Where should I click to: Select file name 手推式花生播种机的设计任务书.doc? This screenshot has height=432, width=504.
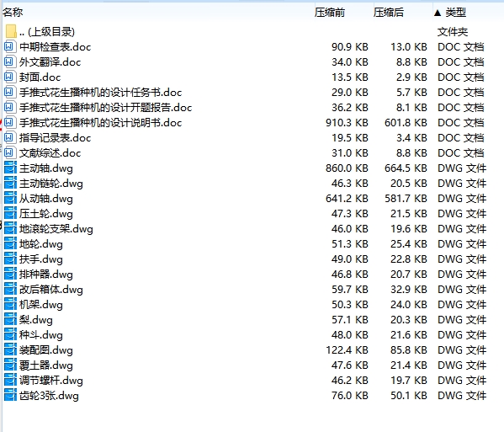101,93
